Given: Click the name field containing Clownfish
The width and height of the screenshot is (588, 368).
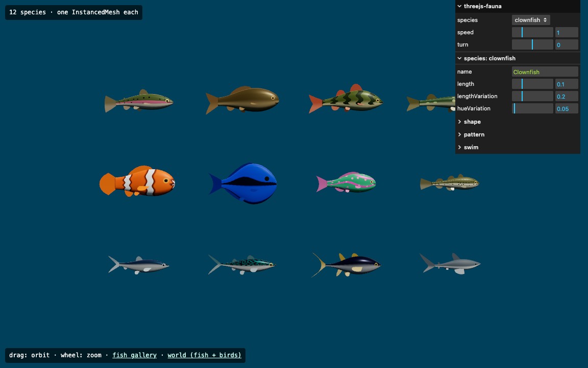Looking at the screenshot, I should pos(545,72).
